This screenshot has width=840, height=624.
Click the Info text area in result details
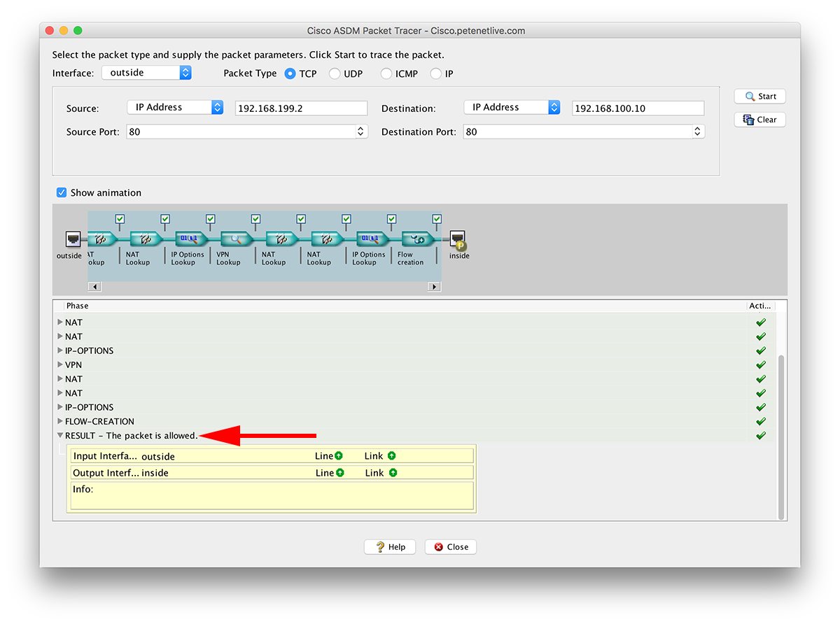click(272, 495)
